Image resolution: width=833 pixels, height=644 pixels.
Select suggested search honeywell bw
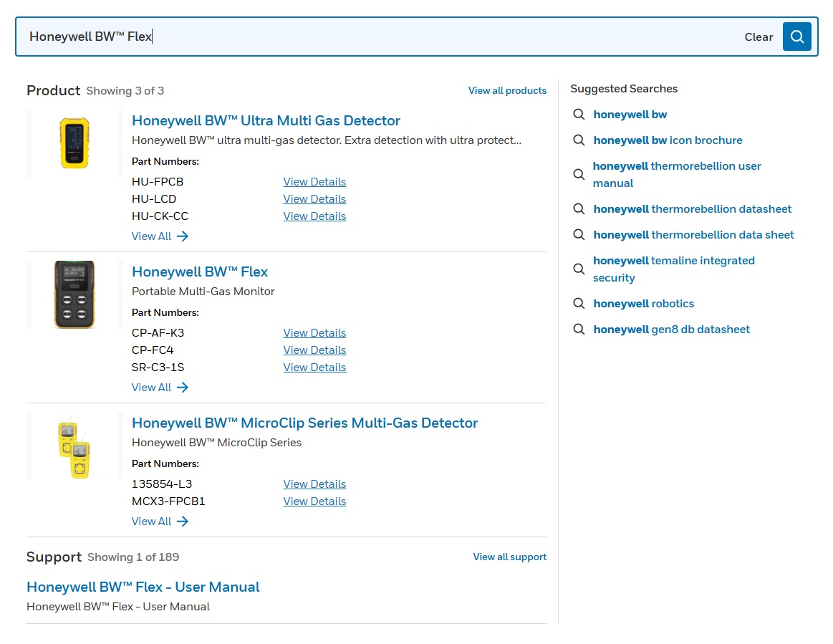click(630, 114)
